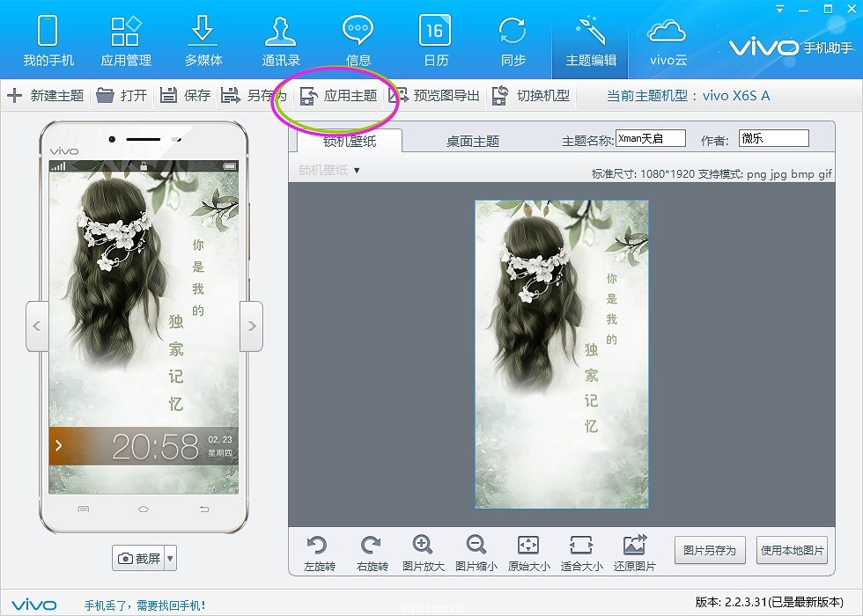Expand the 锁机壁纸 dropdown arrow

(x=357, y=171)
